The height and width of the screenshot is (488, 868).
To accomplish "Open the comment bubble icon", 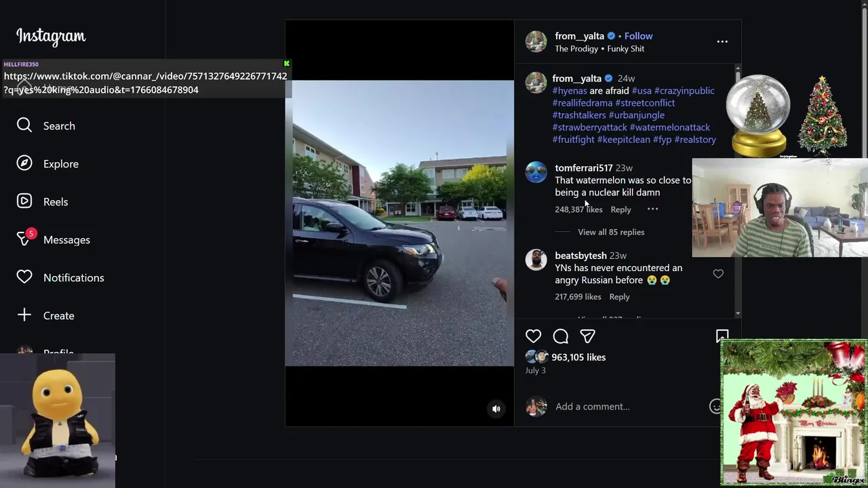I will point(560,336).
